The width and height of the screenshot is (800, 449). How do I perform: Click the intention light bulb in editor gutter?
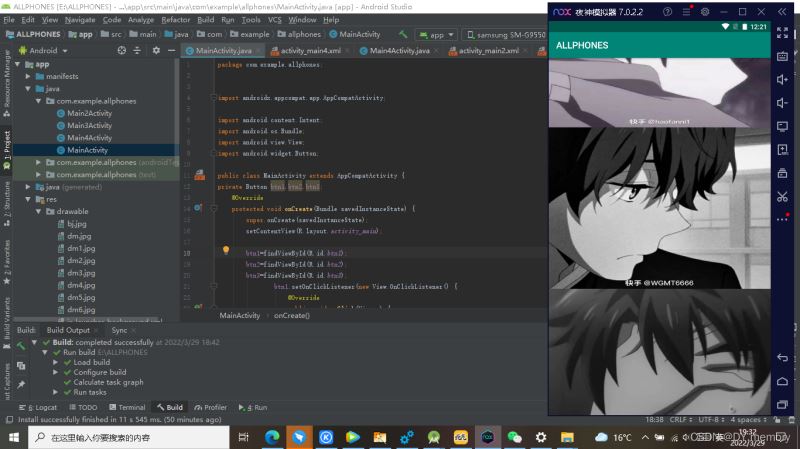(226, 250)
